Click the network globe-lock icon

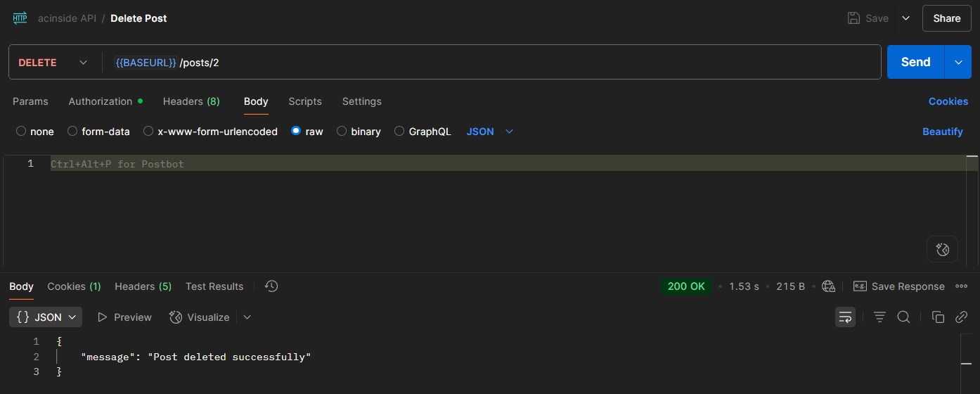click(x=829, y=286)
